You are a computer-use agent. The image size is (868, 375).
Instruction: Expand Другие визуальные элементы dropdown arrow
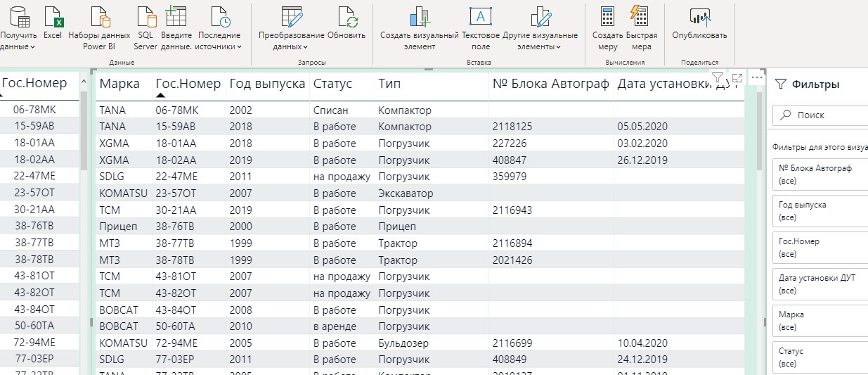(559, 47)
